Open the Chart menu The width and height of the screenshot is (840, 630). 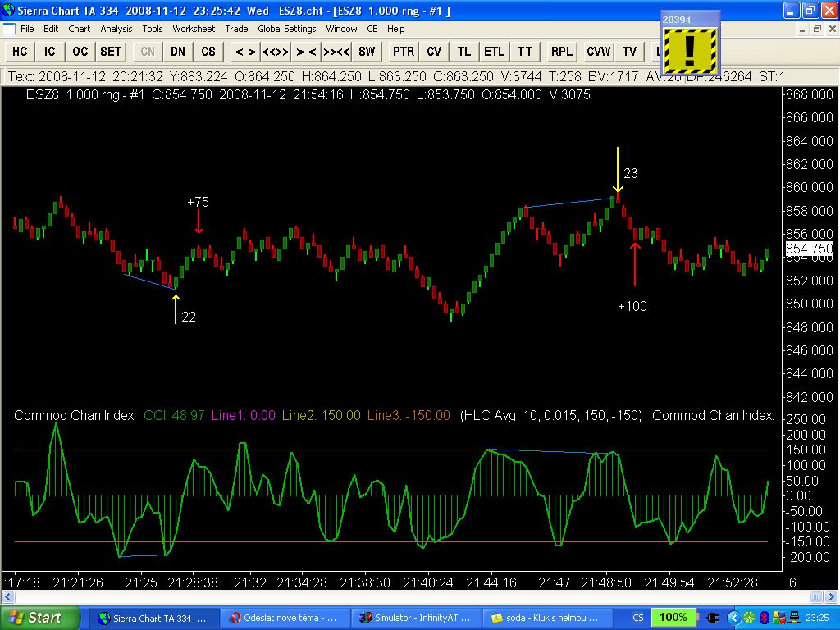click(x=80, y=29)
